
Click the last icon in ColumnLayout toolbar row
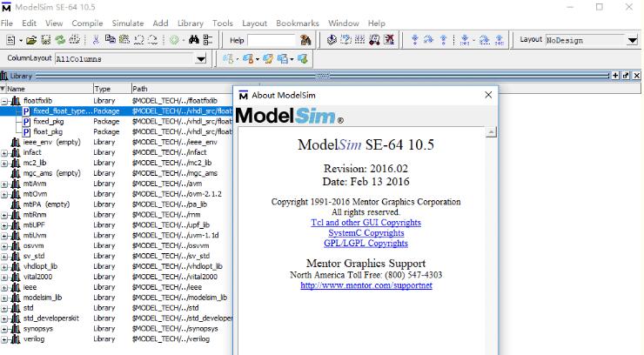pos(303,58)
